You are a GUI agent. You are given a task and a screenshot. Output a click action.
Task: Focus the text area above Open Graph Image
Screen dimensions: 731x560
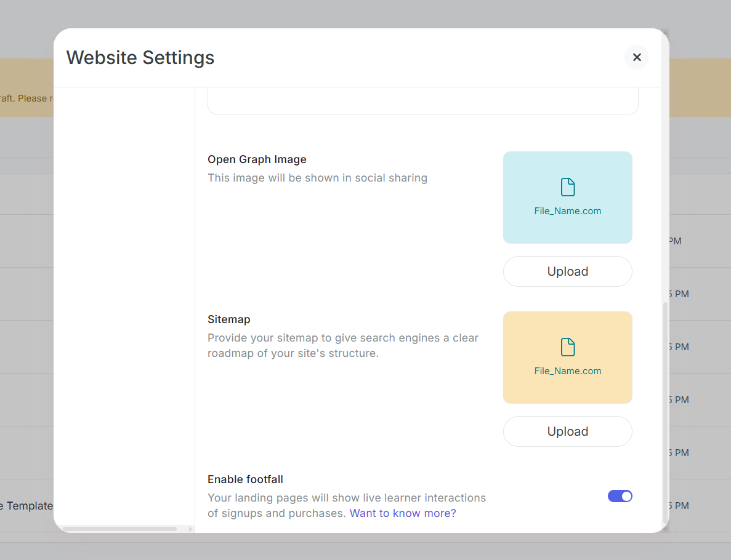point(422,101)
